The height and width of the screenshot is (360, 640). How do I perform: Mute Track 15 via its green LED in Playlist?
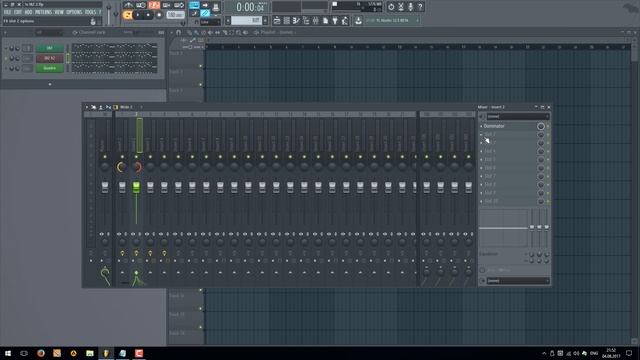200,327
